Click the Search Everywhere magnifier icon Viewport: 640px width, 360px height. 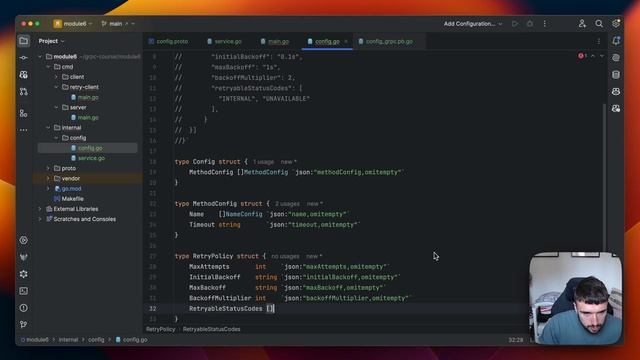(599, 24)
